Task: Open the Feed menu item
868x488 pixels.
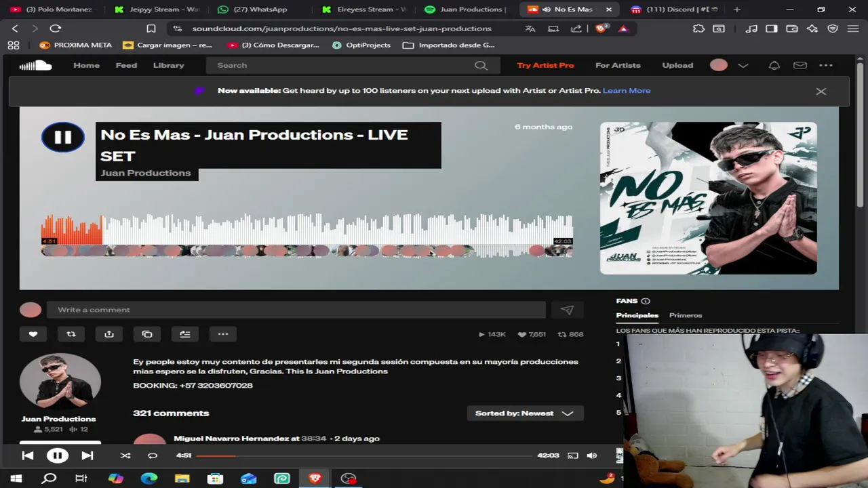Action: tap(126, 65)
